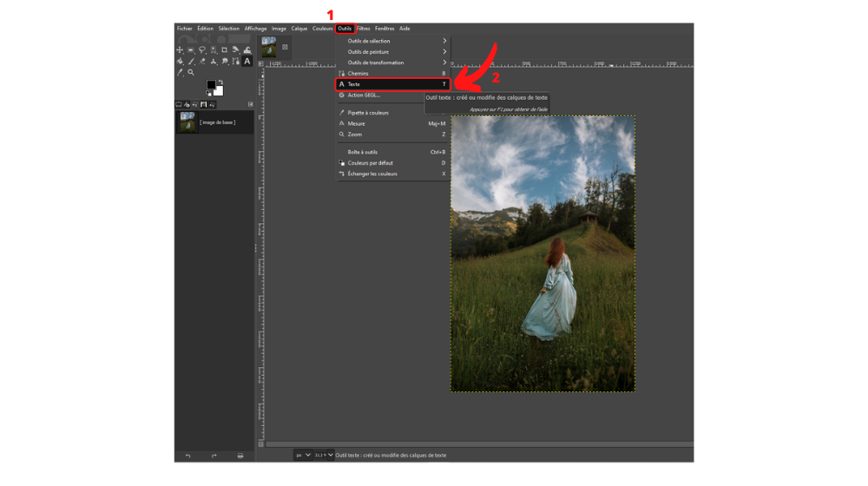Click the redo arrow below the dock
The width and height of the screenshot is (868, 486).
(214, 456)
